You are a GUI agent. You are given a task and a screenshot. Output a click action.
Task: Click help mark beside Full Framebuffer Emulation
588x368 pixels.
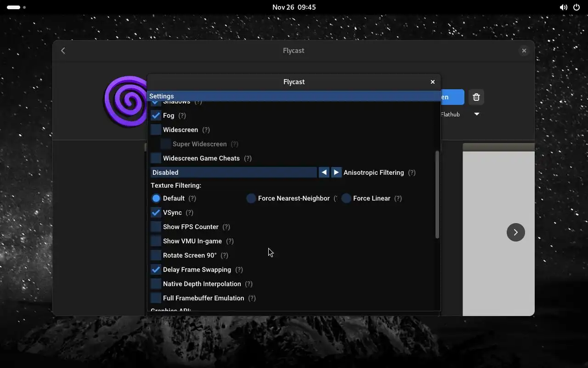pyautogui.click(x=252, y=298)
